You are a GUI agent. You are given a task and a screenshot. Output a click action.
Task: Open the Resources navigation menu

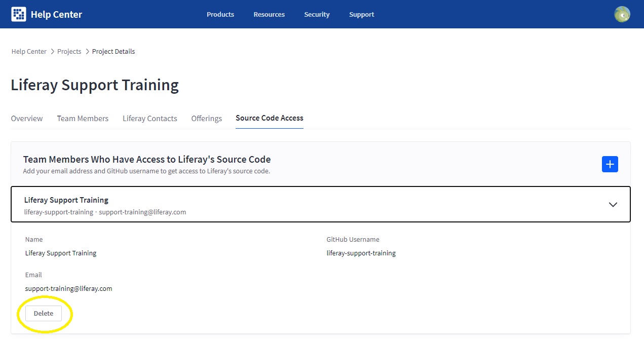[269, 15]
